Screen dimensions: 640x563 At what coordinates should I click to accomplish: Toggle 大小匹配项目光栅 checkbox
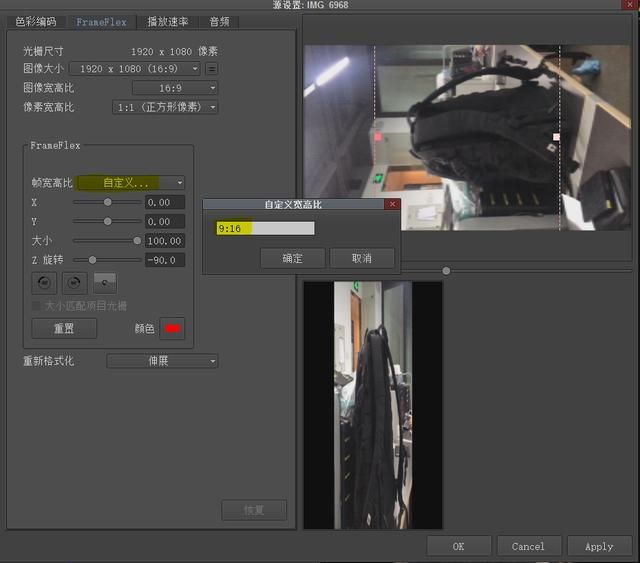pyautogui.click(x=38, y=306)
